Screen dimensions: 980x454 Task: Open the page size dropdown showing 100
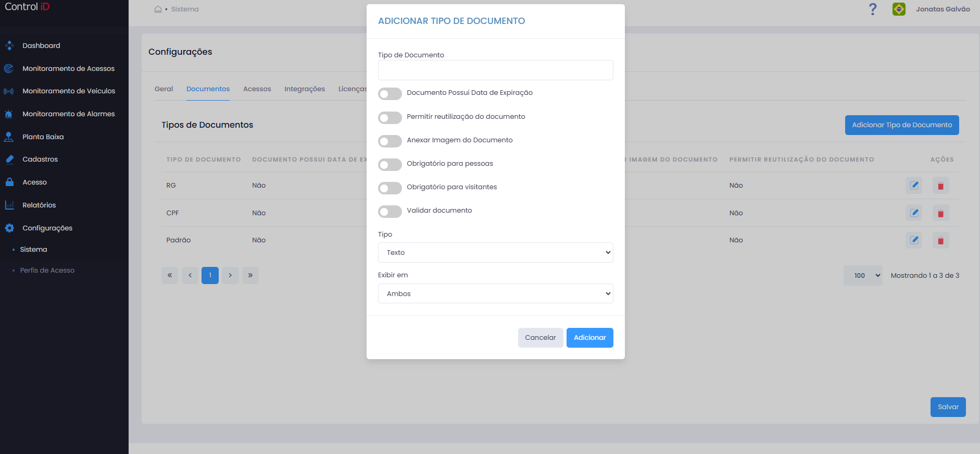[x=863, y=275]
